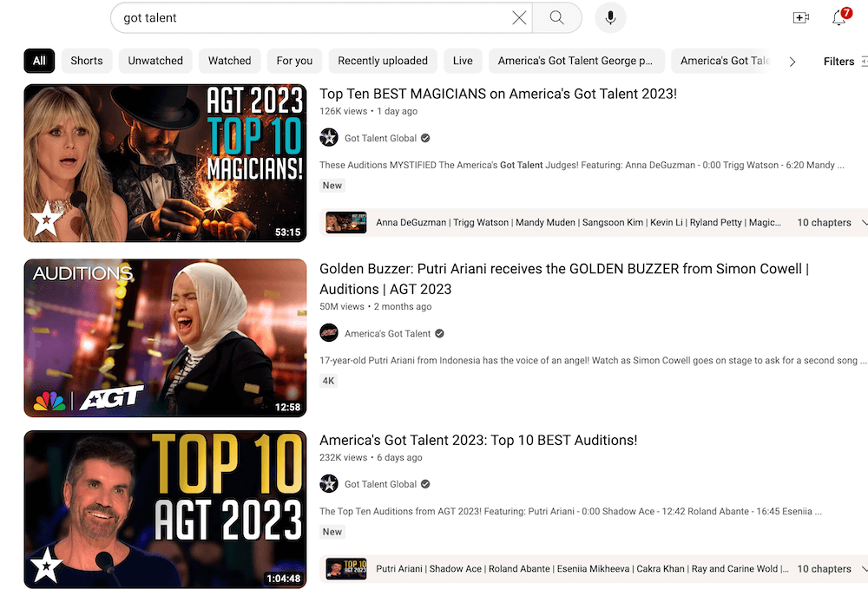Click the Filters icon button

845,61
